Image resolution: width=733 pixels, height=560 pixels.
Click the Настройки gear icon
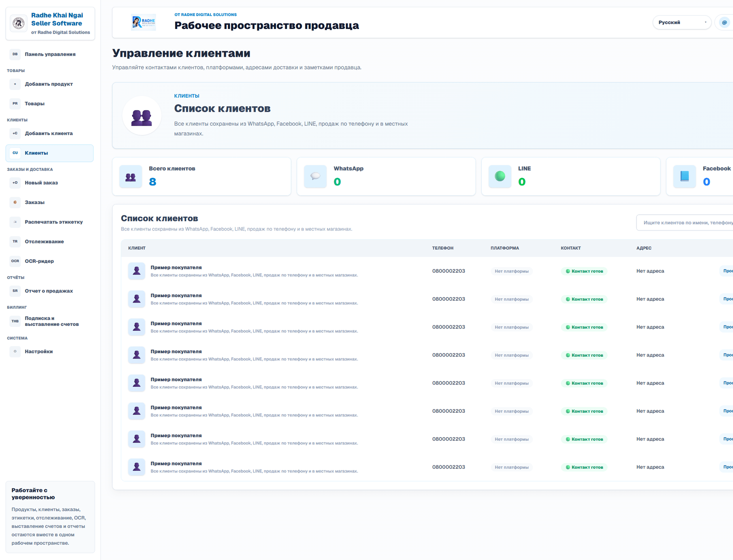[15, 351]
